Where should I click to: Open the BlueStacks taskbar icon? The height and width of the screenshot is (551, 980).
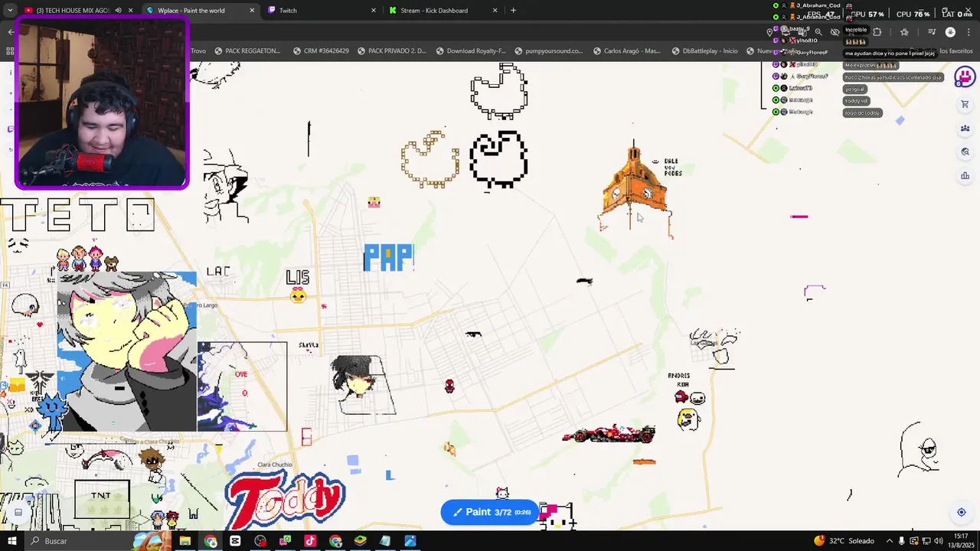pos(360,541)
